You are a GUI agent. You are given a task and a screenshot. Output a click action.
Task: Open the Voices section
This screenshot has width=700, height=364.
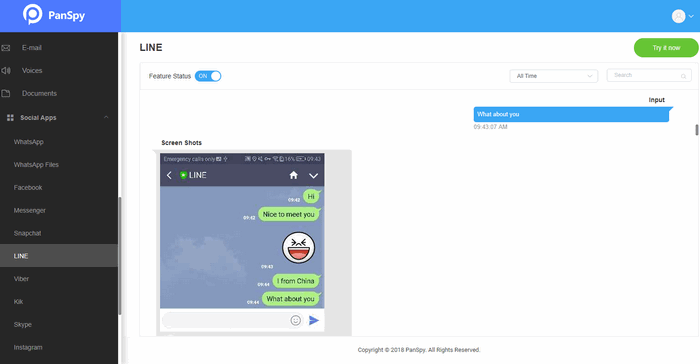32,71
